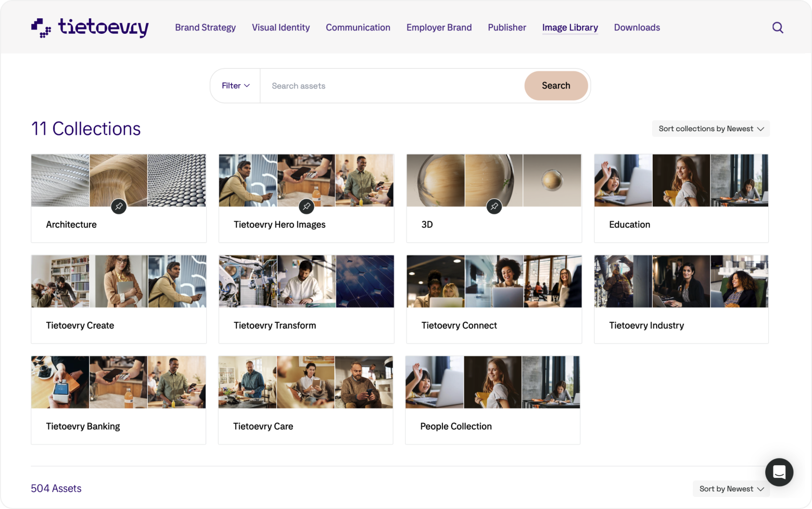The height and width of the screenshot is (509, 812).
Task: Focus the Search assets input field
Action: click(x=392, y=86)
